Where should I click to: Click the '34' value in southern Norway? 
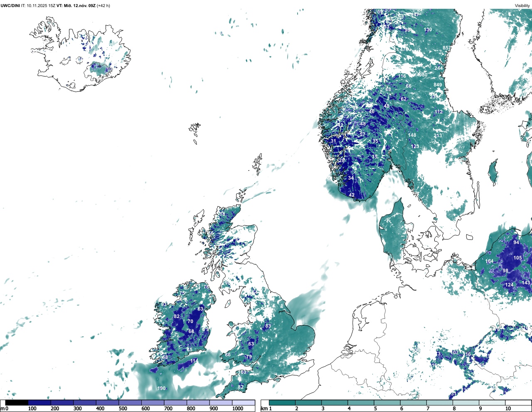pyautogui.click(x=351, y=178)
